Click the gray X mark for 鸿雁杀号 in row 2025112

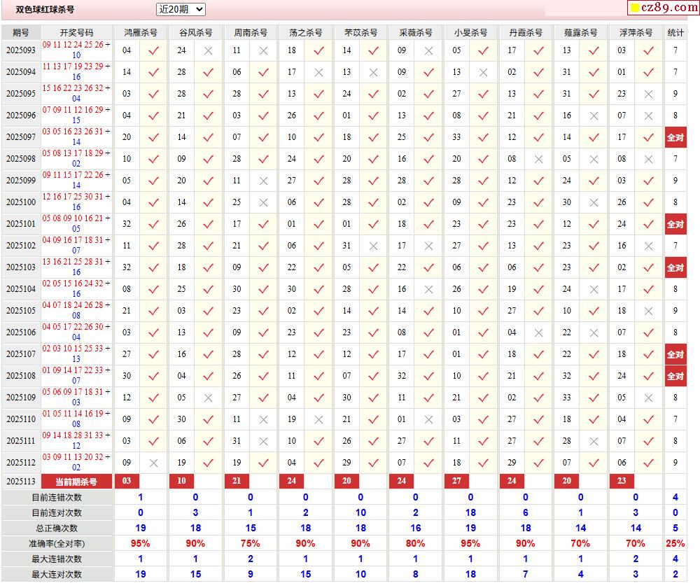coord(153,463)
